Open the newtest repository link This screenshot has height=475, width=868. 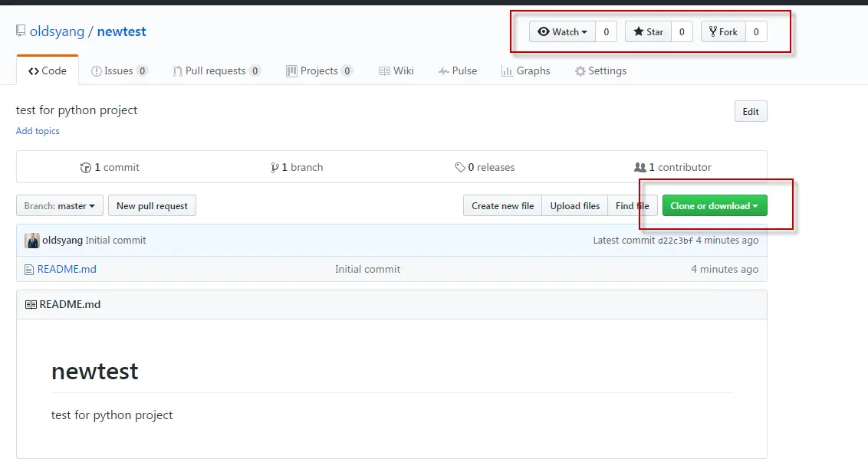point(121,31)
